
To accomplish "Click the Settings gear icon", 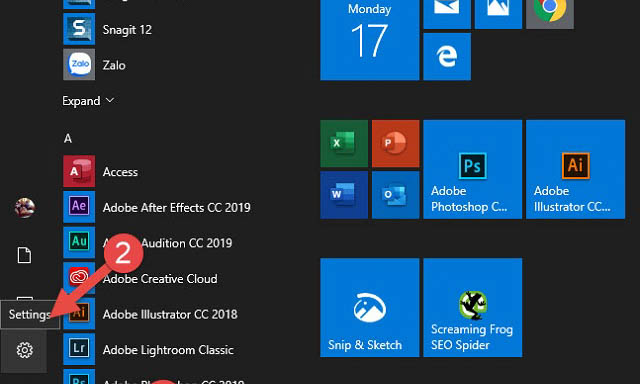I will click(x=24, y=350).
